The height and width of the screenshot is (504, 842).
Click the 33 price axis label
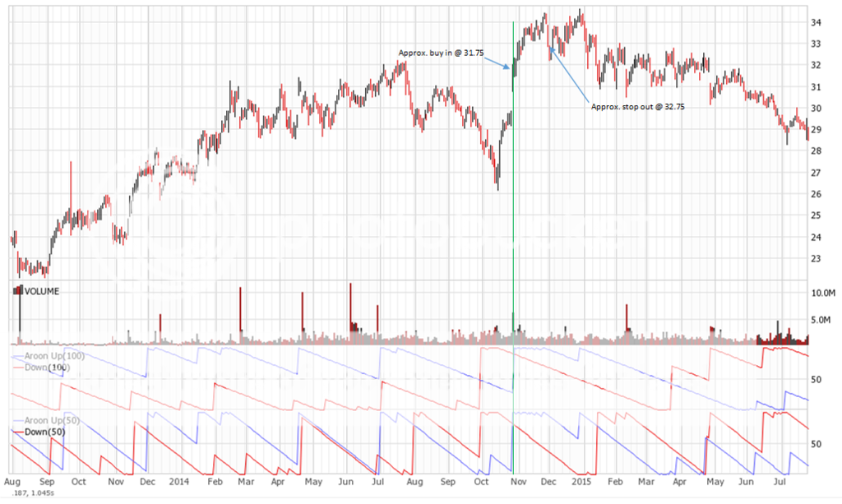[x=817, y=44]
